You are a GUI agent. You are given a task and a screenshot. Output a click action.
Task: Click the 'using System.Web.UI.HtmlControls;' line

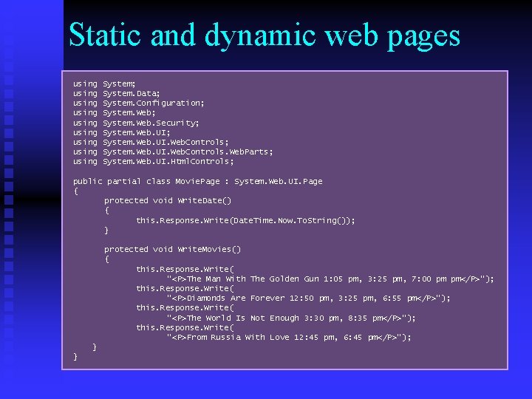click(x=154, y=162)
